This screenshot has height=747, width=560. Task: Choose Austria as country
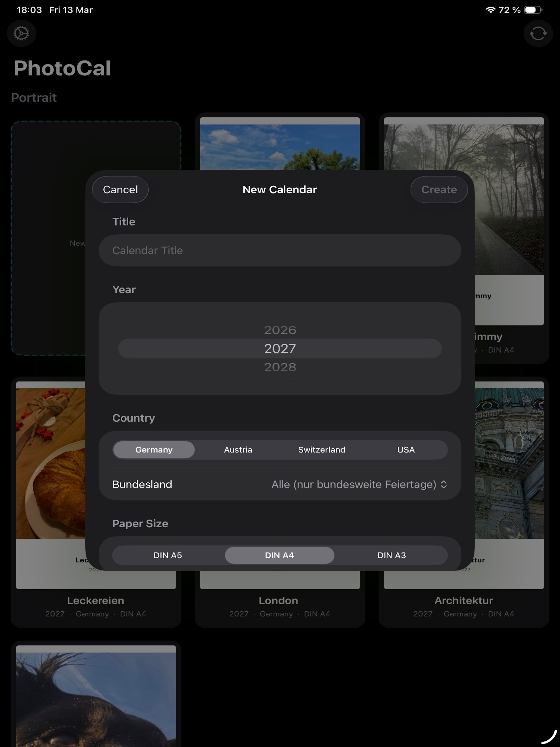238,450
